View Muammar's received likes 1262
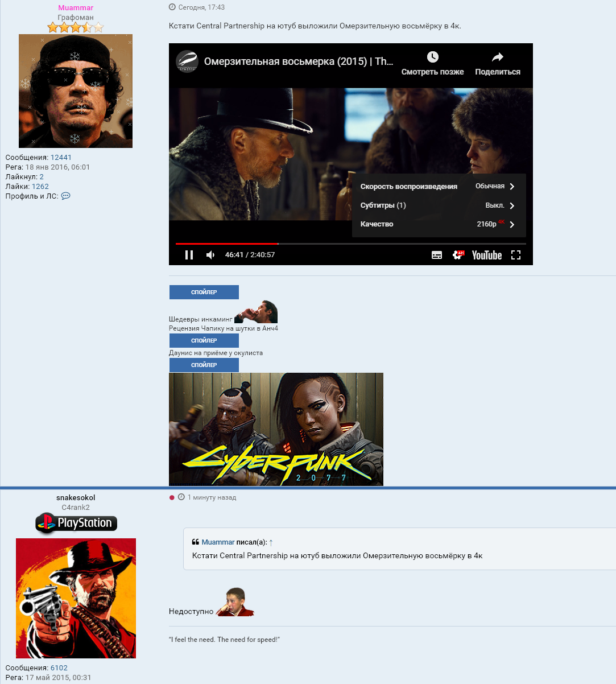Image resolution: width=616 pixels, height=684 pixels. (x=40, y=187)
